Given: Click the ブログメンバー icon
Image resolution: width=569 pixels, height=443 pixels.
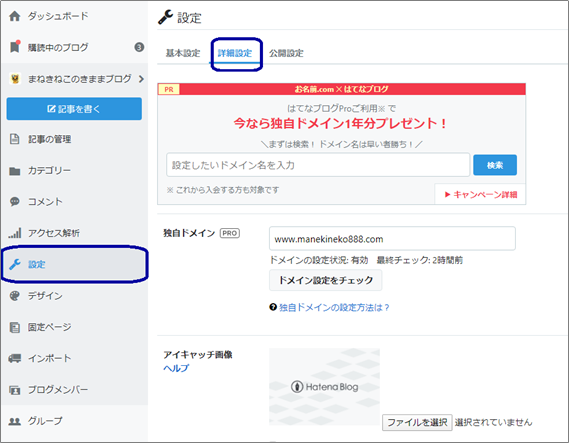Looking at the screenshot, I should pyautogui.click(x=15, y=390).
